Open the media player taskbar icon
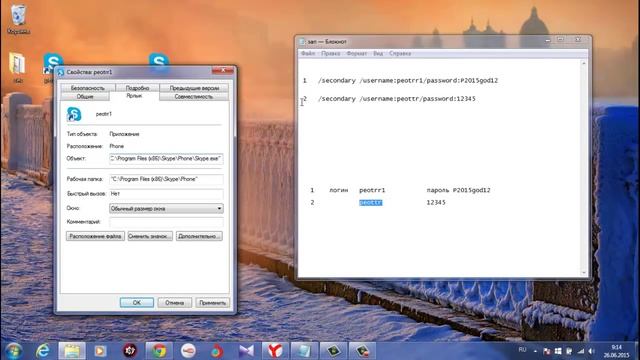 point(100,351)
